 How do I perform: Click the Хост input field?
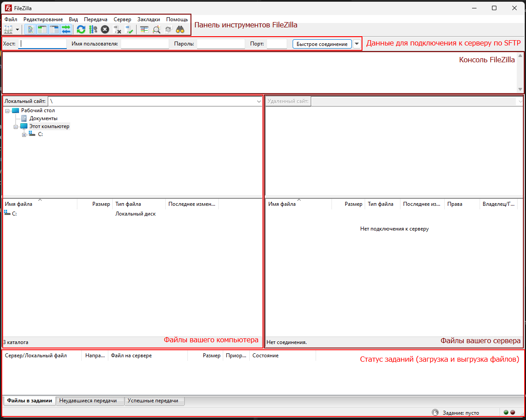click(x=42, y=44)
